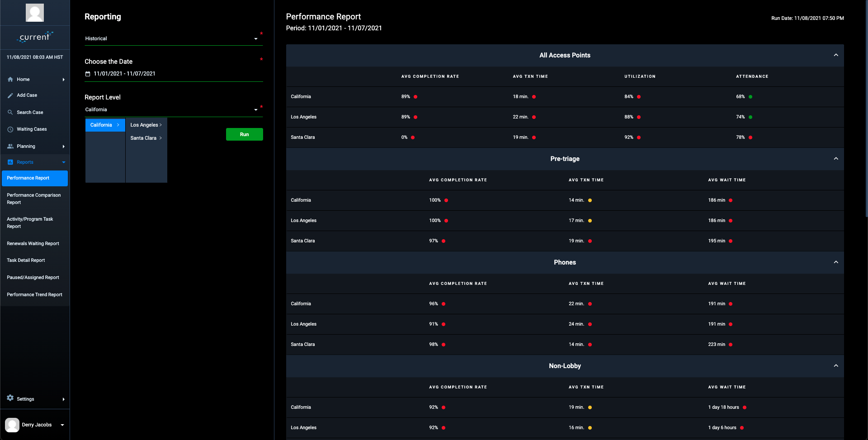Click the profile avatar at top of sidebar
Viewport: 868px width, 440px height.
35,13
